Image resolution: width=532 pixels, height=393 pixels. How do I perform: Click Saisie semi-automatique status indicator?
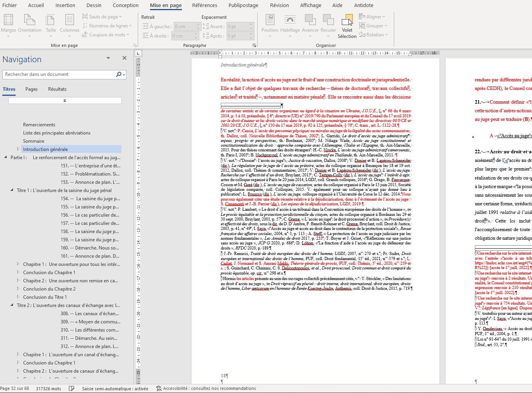click(115, 389)
